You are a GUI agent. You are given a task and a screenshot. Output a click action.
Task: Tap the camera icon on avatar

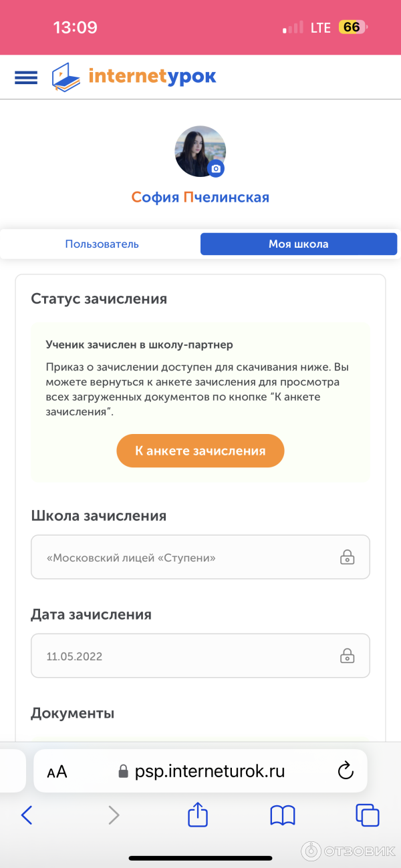(x=216, y=169)
